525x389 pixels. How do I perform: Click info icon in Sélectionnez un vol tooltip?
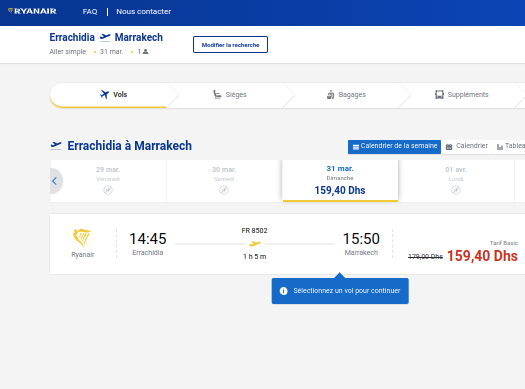pyautogui.click(x=284, y=291)
